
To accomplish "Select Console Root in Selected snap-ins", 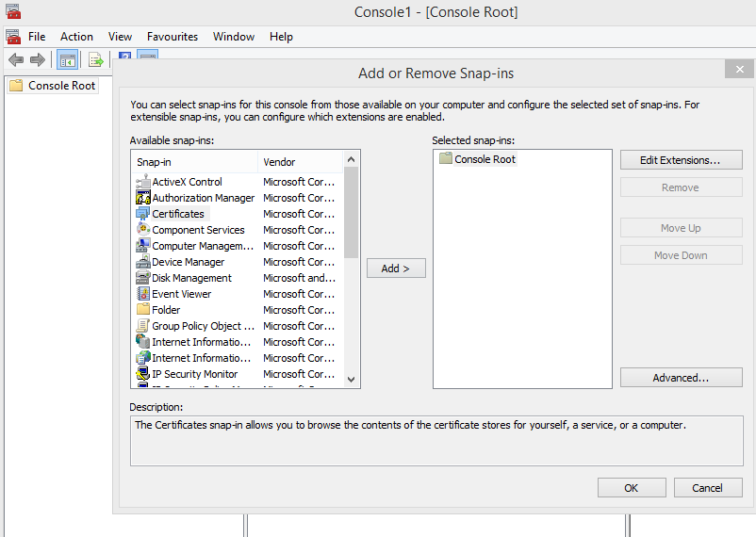I will click(485, 159).
